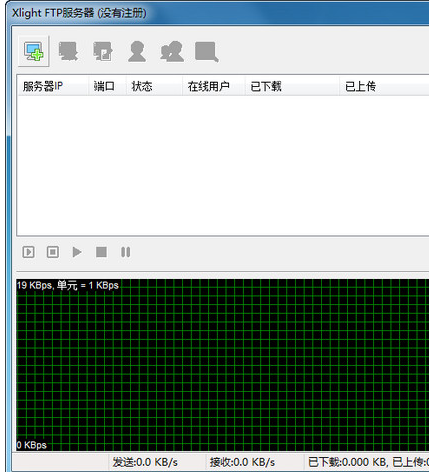The height and width of the screenshot is (472, 429).
Task: Click the 已上传 column header
Action: (384, 86)
